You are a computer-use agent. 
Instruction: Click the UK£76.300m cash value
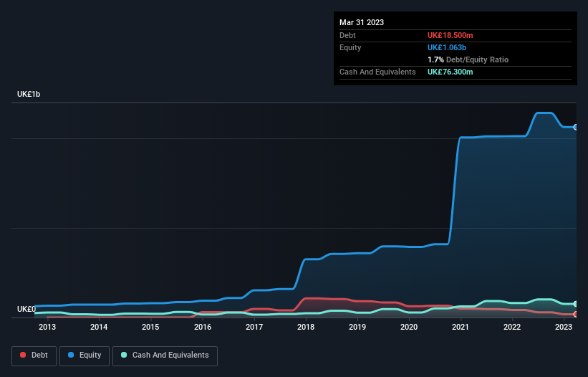tap(450, 72)
